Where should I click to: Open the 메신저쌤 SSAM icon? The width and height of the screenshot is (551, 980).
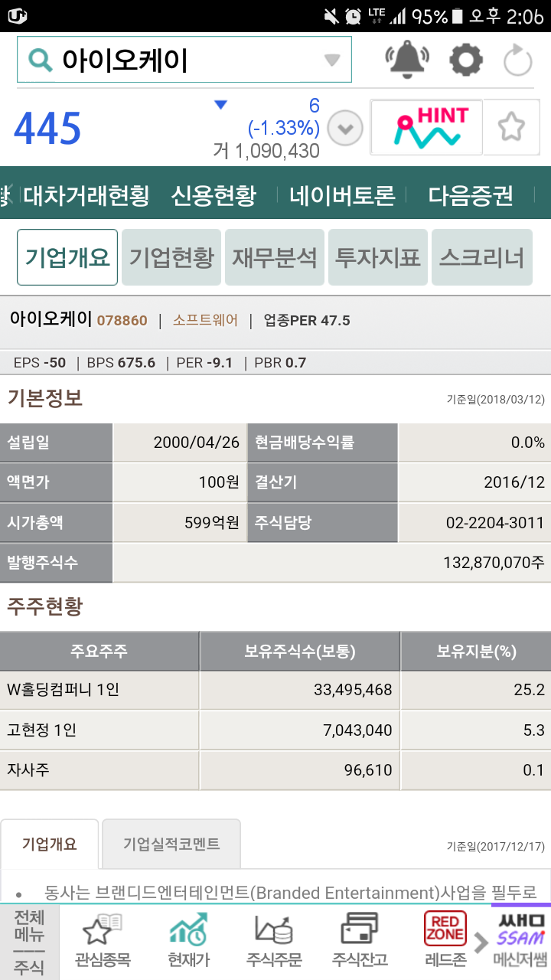tap(520, 940)
